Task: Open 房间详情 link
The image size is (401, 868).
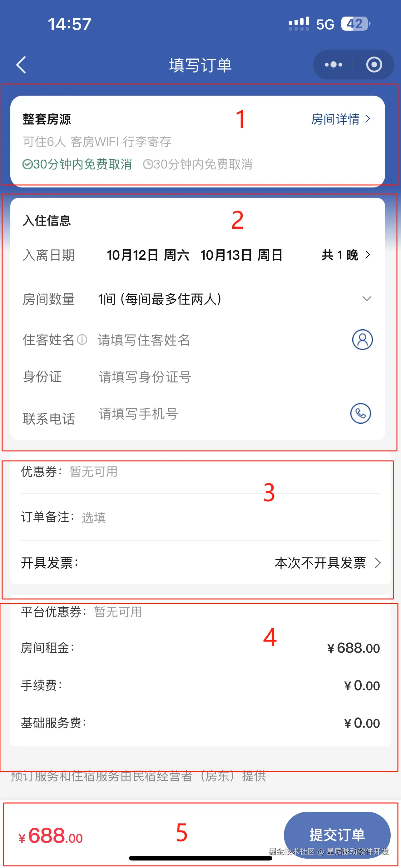Action: point(340,119)
